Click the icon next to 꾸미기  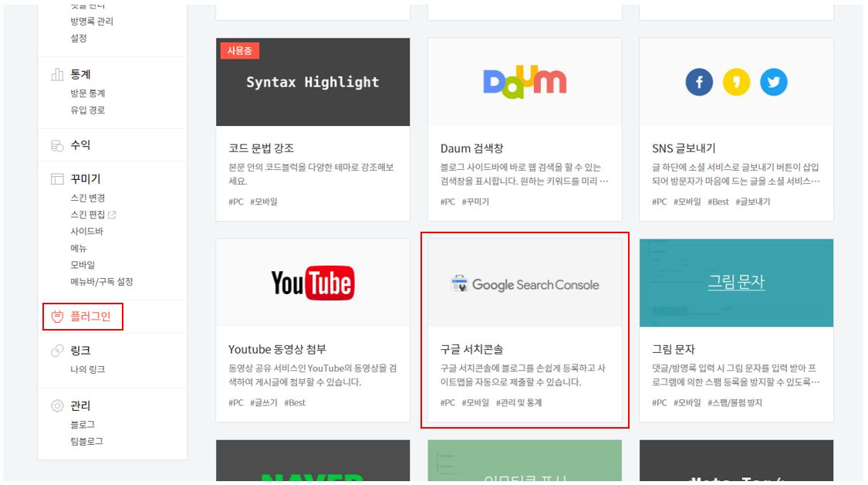click(56, 178)
